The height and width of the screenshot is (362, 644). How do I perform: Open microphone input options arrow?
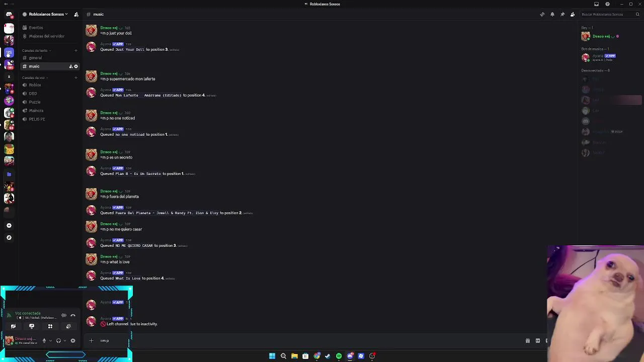[50, 341]
